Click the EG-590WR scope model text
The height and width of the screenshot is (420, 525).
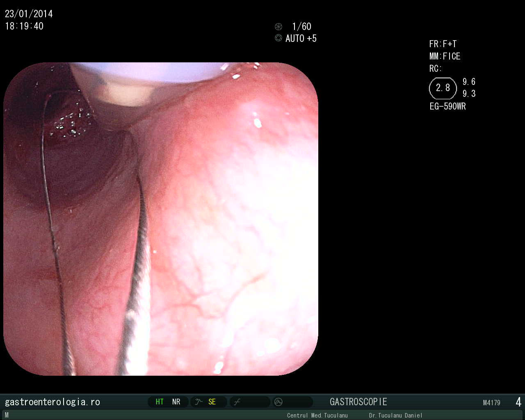448,106
